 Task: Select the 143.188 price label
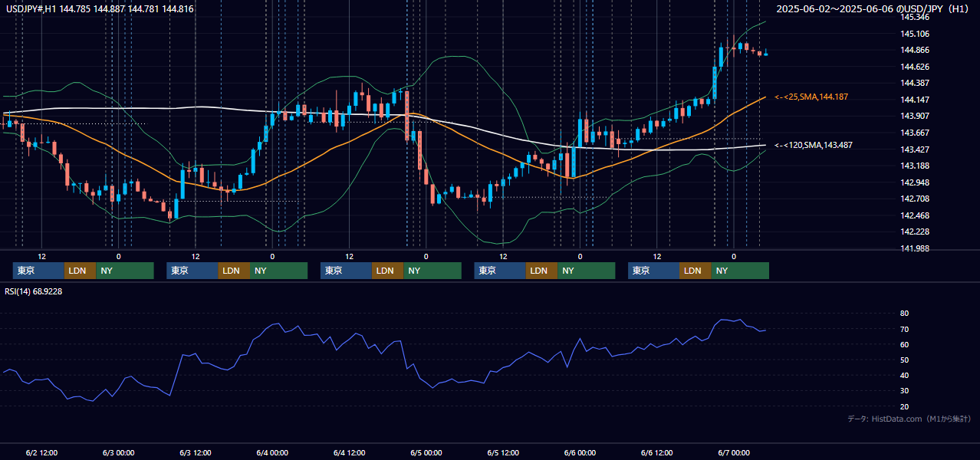click(x=915, y=166)
